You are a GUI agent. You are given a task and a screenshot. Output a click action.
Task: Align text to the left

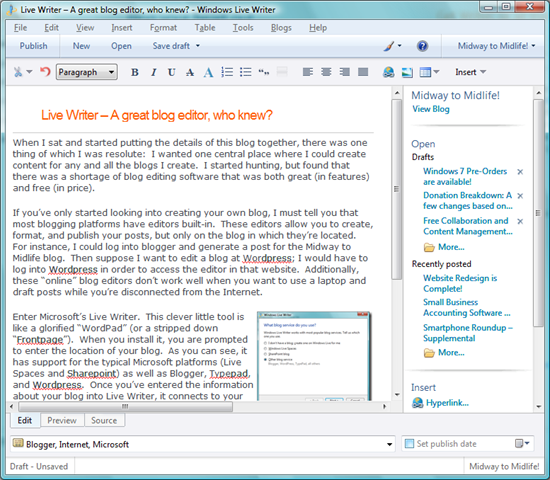[x=308, y=72]
